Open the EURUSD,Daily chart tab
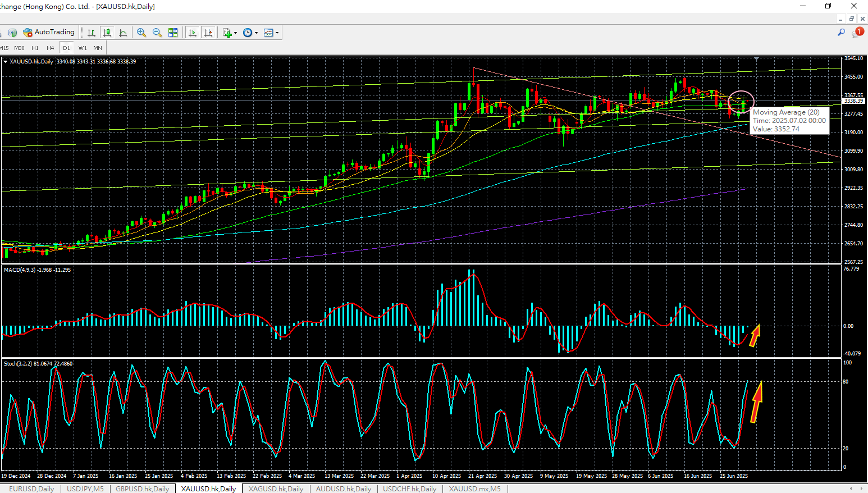Viewport: 868px width, 493px height. coord(31,489)
